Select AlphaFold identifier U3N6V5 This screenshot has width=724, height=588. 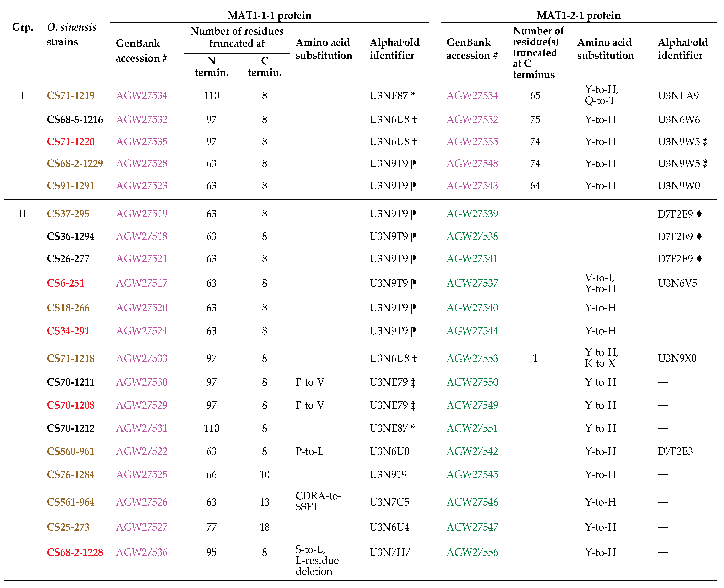(677, 283)
